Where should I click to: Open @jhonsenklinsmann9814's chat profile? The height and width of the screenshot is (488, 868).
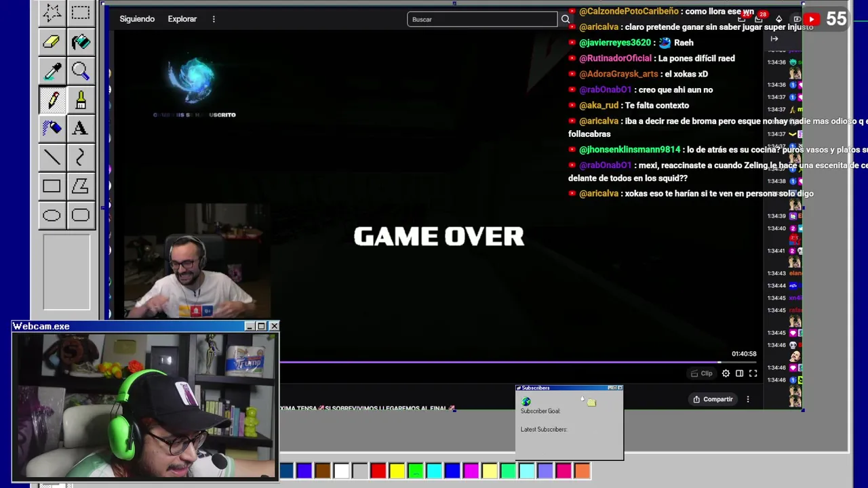629,149
